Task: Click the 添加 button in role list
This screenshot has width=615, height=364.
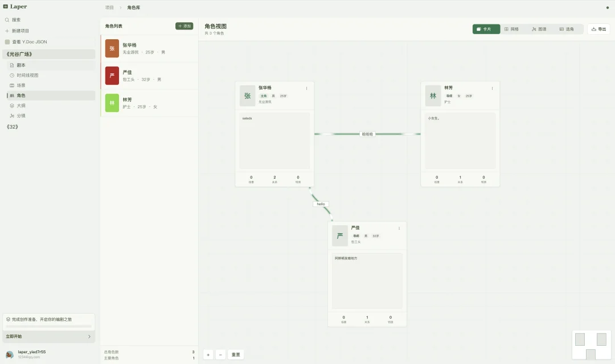Action: coord(184,26)
